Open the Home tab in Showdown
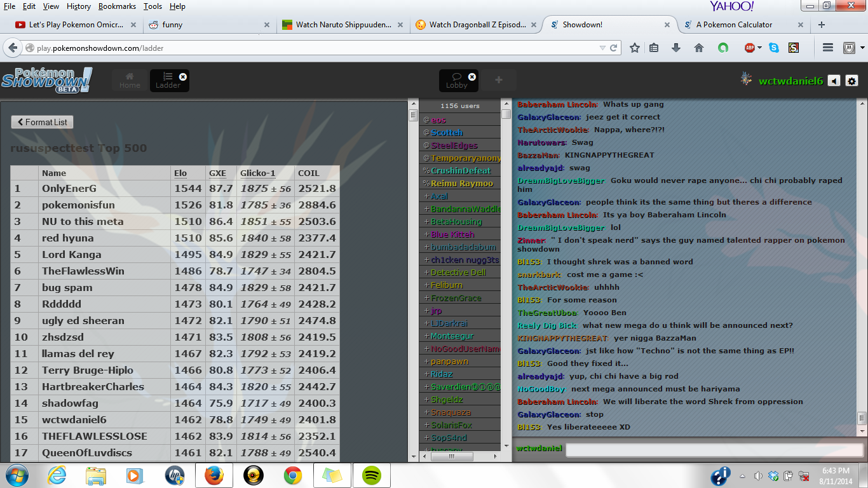 tap(130, 81)
